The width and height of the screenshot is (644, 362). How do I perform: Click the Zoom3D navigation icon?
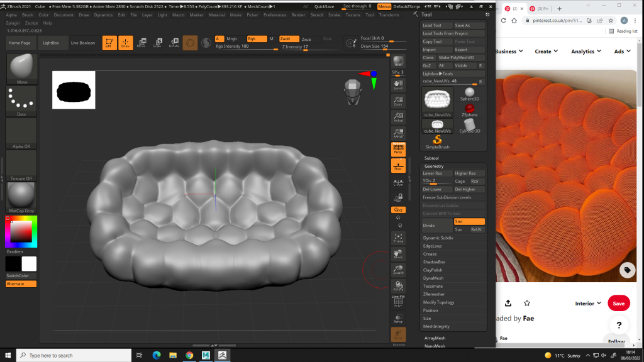click(x=398, y=270)
